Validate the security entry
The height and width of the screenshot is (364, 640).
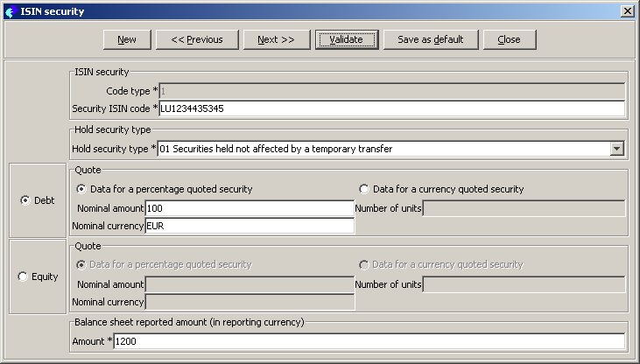click(346, 39)
